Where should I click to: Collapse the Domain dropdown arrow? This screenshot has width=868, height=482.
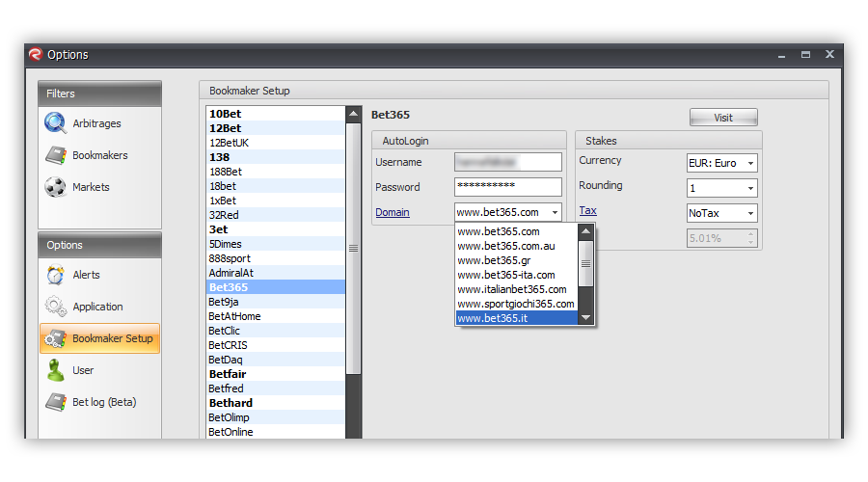pos(555,212)
